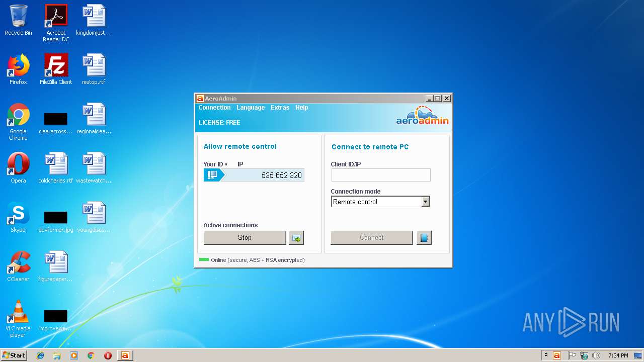Launch Chrome from the taskbar

tap(91, 355)
